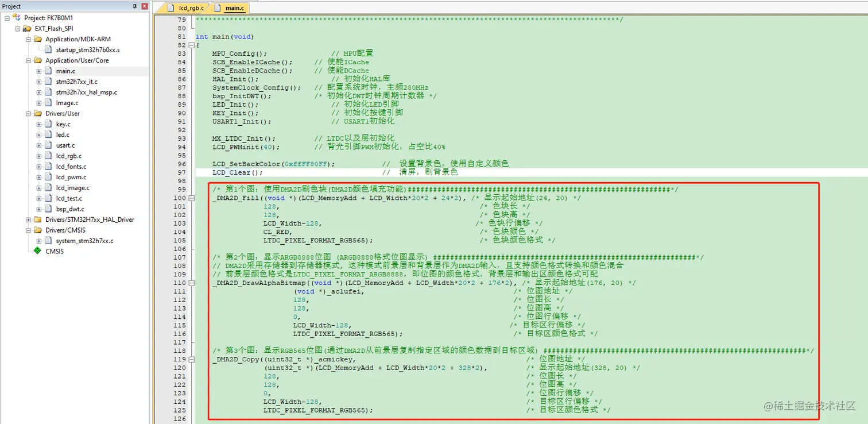Screen dimensions: 868x424
Task: Click the led.c file icon in the project tree
Action: 48,134
